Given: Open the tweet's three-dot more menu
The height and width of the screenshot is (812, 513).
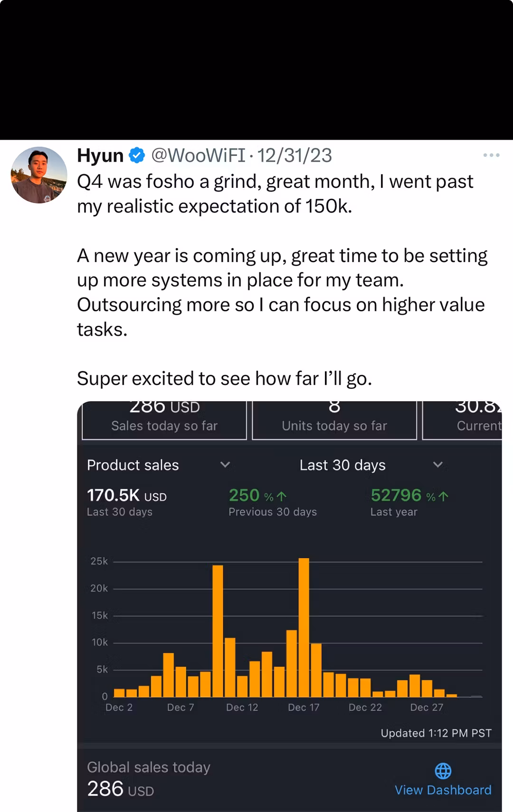Looking at the screenshot, I should coord(491,155).
